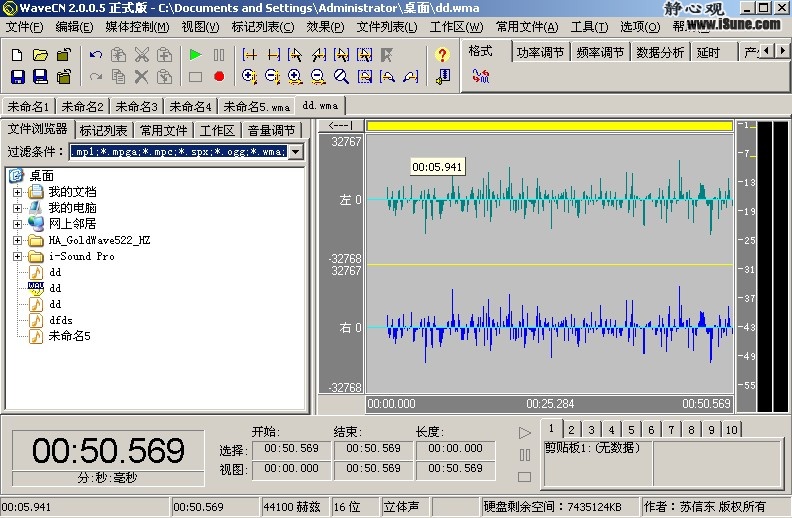
Task: Click the right channel blue waveform
Action: (x=550, y=328)
